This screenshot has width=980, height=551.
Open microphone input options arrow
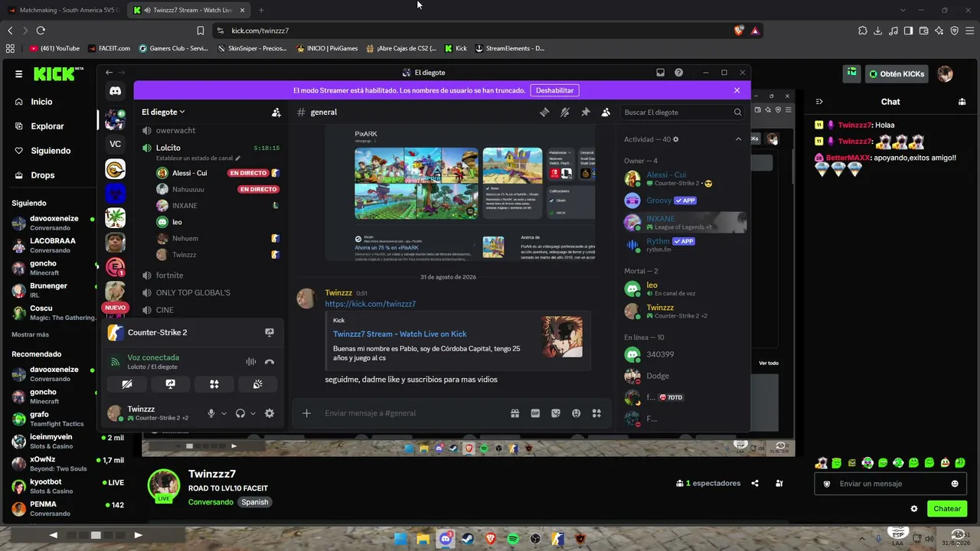click(224, 413)
